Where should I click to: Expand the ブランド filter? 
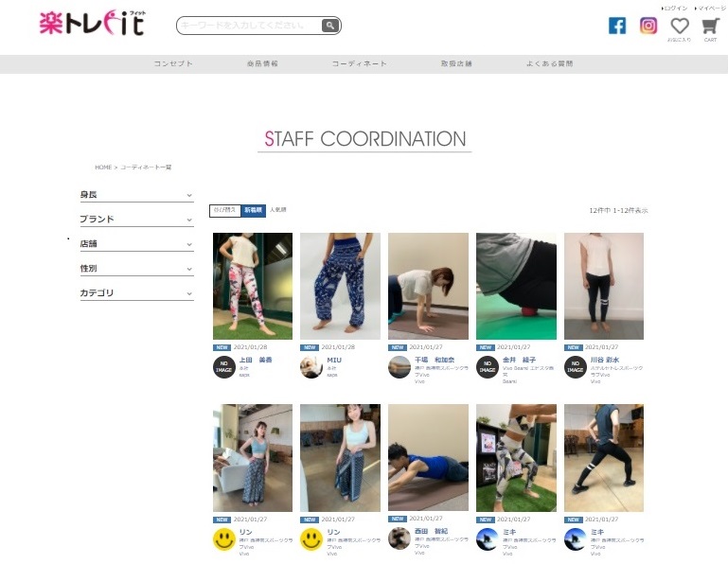[x=136, y=220]
